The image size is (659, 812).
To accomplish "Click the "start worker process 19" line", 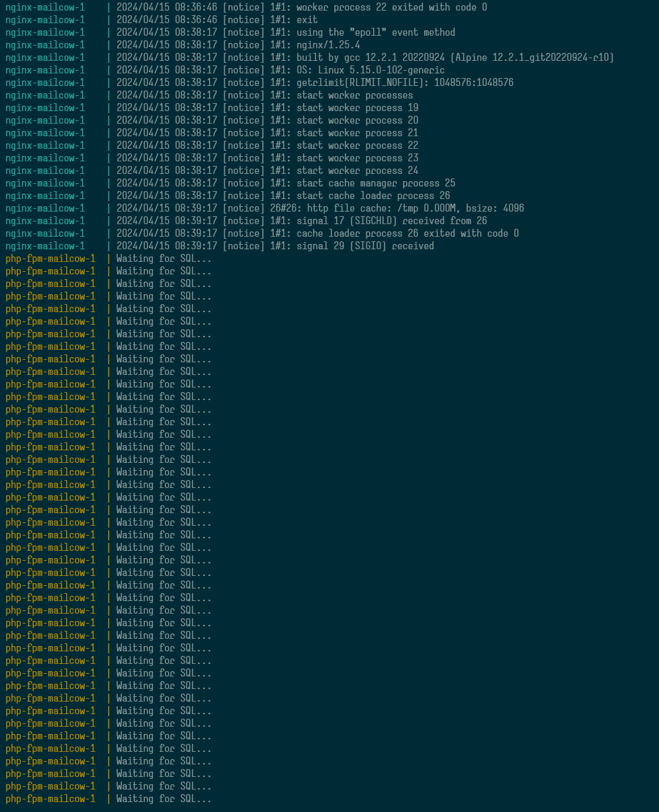I will point(357,108).
